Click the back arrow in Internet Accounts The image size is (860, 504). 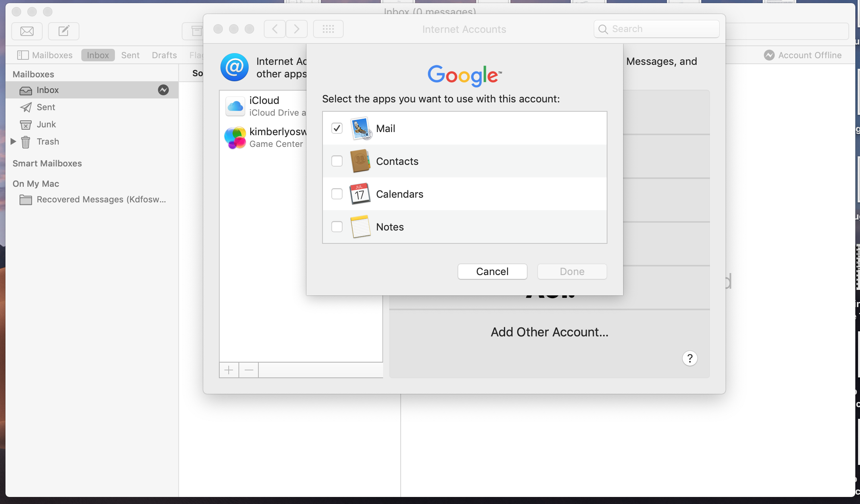275,29
